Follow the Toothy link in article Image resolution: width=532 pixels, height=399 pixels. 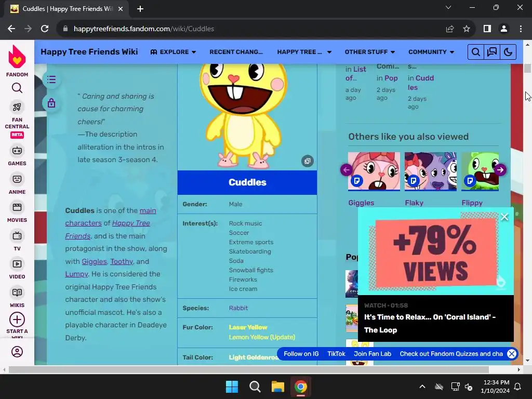(122, 262)
